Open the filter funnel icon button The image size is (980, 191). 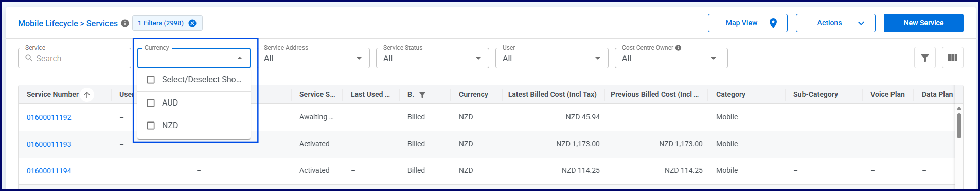(x=925, y=58)
